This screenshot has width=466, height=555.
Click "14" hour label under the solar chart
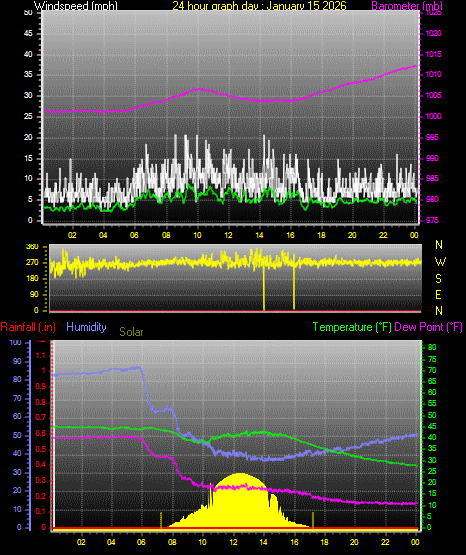click(x=263, y=542)
